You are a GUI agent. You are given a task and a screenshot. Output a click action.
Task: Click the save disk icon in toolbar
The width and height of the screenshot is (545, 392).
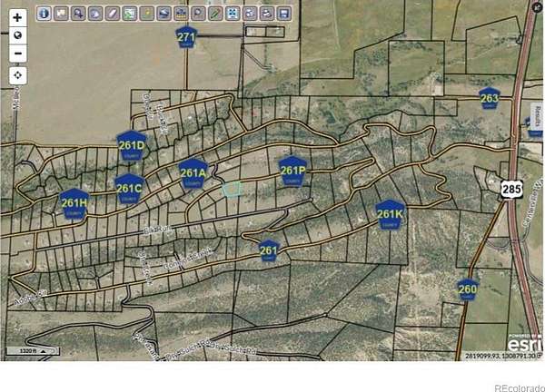point(283,14)
